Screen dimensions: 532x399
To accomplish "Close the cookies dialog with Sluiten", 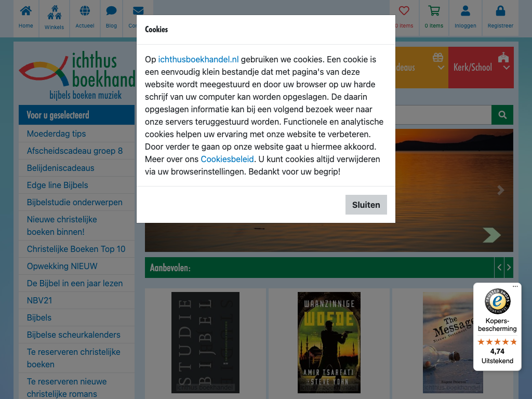I will [366, 205].
